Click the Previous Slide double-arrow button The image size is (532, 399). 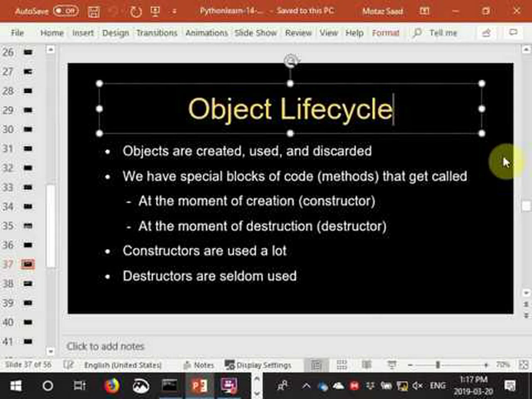click(526, 304)
